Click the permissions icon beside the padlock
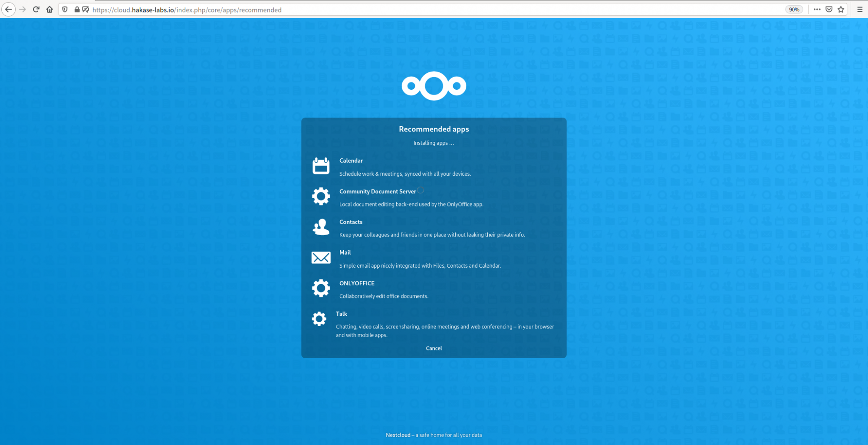868x445 pixels. [85, 10]
